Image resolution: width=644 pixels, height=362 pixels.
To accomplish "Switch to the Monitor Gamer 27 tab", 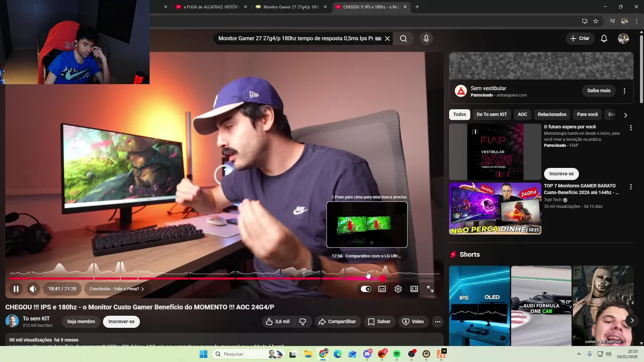I will [x=291, y=7].
